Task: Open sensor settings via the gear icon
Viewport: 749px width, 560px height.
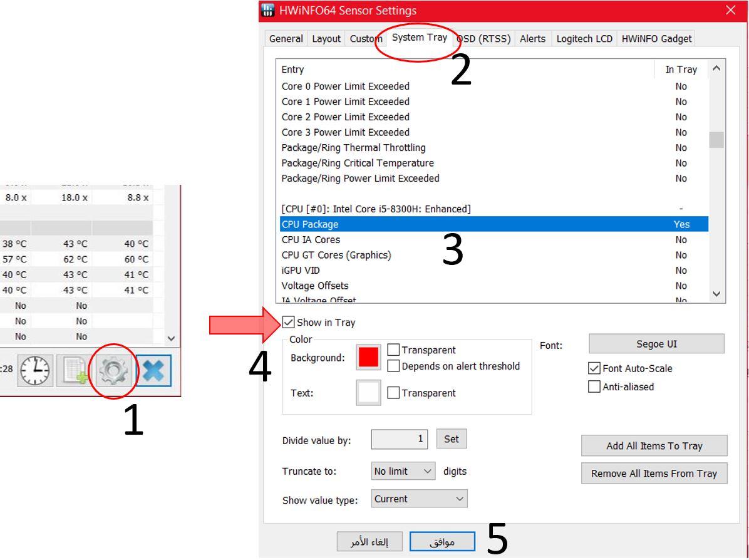Action: [114, 370]
